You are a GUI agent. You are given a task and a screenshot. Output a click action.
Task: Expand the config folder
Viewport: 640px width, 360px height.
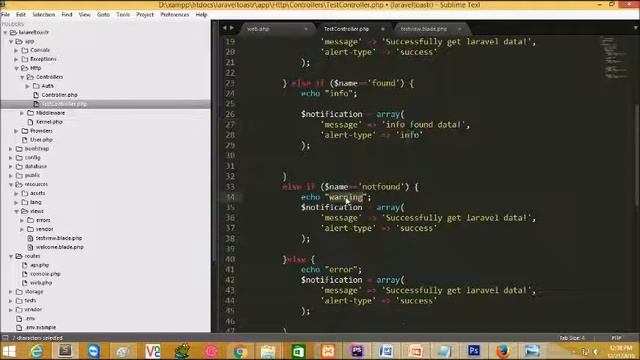[11, 158]
